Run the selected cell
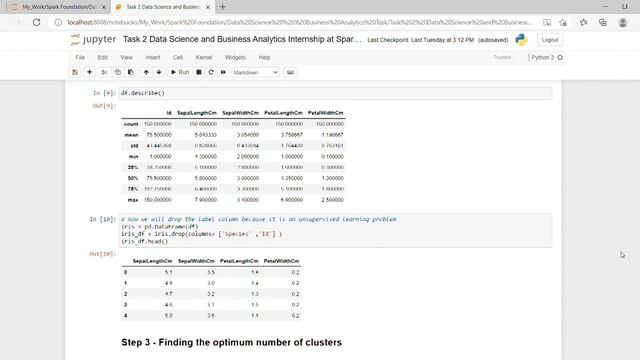 pyautogui.click(x=180, y=72)
